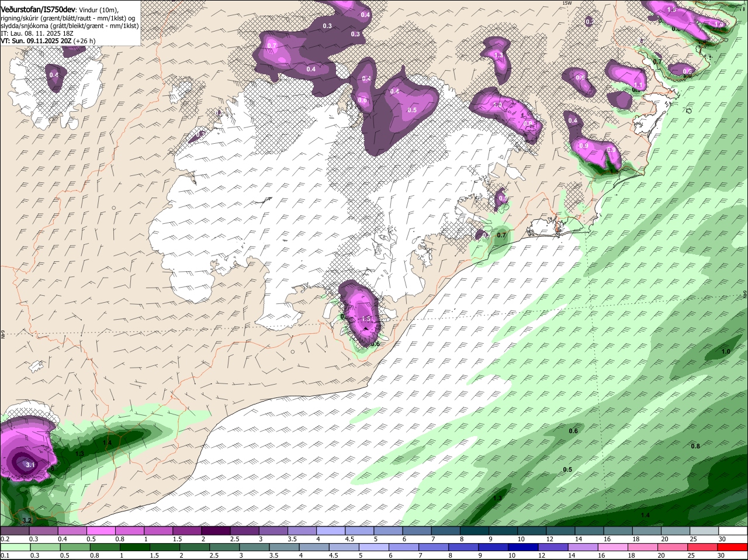Click the 30 label in the lower legend row
The height and width of the screenshot is (560, 748).
pos(721,555)
